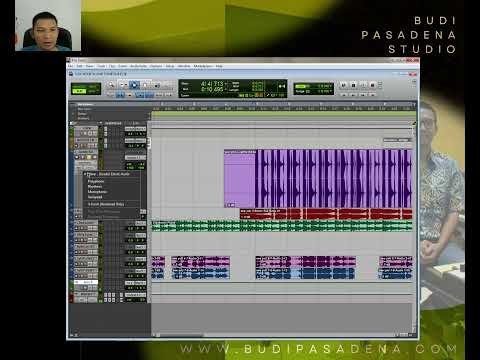The width and height of the screenshot is (480, 360).
Task: Select the Trim tool in toolbar
Action: coord(123,85)
